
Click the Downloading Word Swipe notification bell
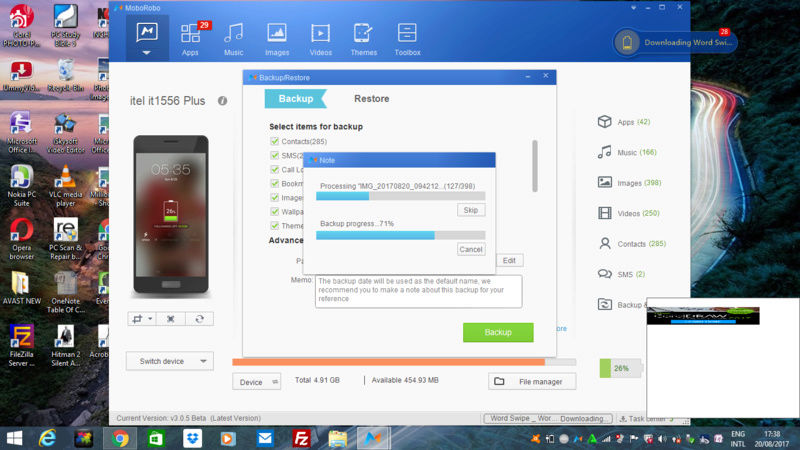pyautogui.click(x=627, y=42)
